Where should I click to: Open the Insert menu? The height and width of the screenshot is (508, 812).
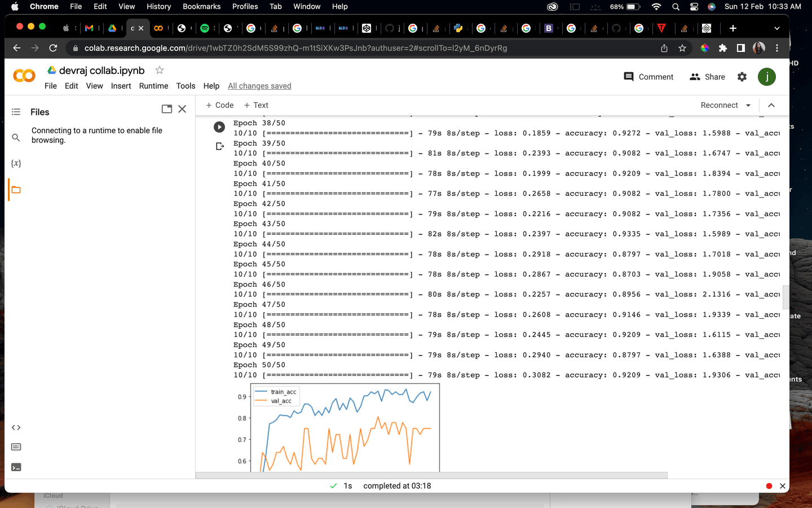(x=121, y=86)
